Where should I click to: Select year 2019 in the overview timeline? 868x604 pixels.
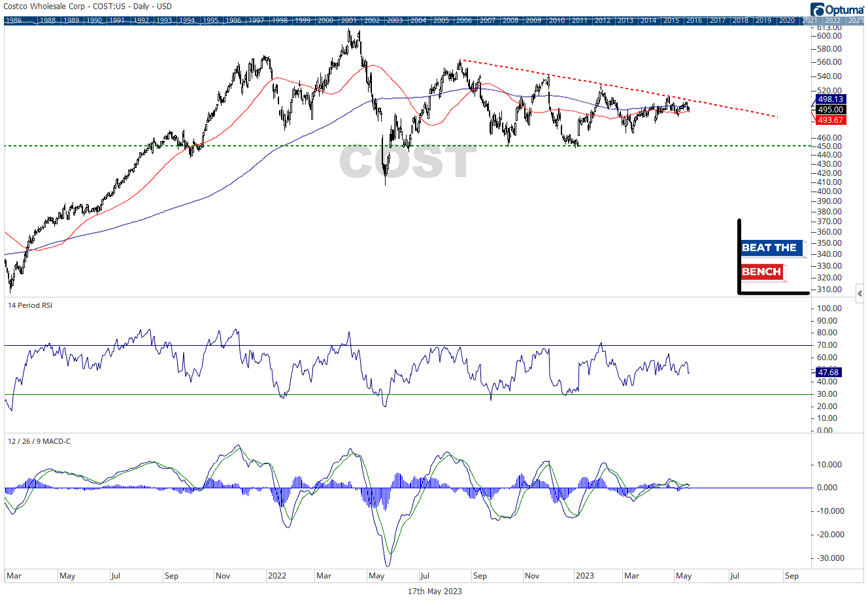coord(763,20)
